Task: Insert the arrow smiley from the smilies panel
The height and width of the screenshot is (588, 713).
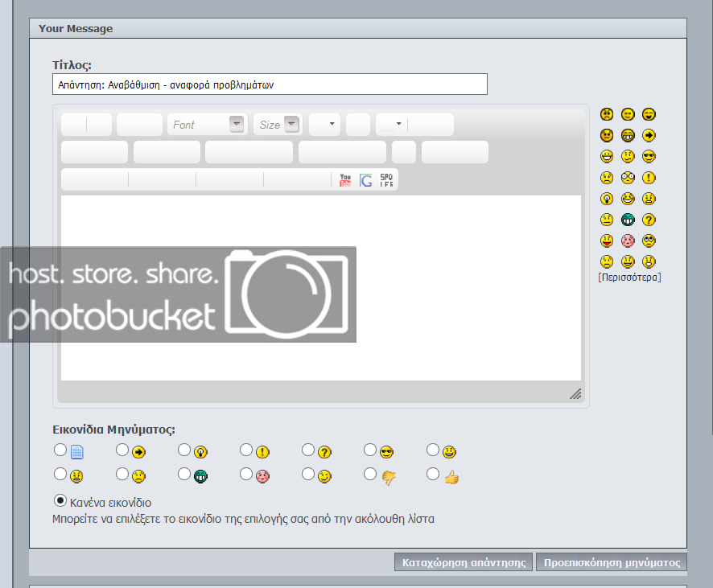Action: [x=649, y=135]
